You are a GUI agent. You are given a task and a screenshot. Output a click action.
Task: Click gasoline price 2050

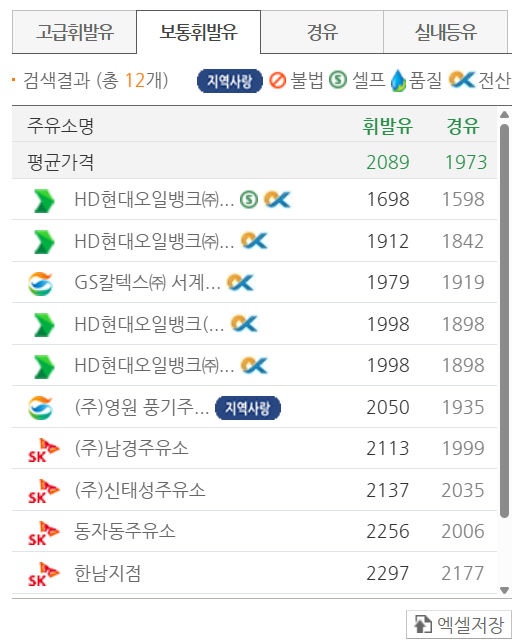pos(388,407)
